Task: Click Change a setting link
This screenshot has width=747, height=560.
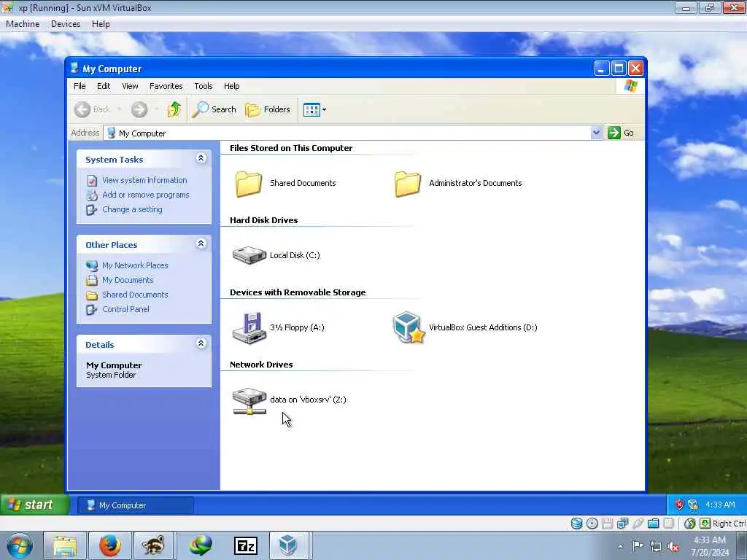Action: click(132, 209)
